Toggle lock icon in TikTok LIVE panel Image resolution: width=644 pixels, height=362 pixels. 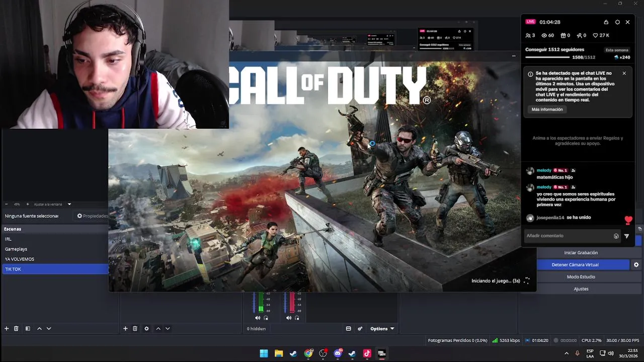[606, 22]
